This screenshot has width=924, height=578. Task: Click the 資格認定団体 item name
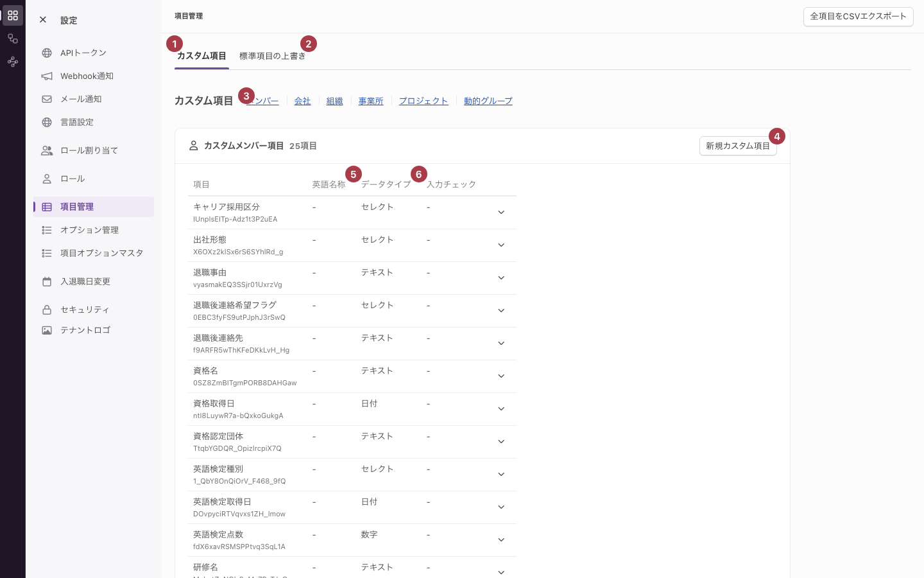(218, 436)
